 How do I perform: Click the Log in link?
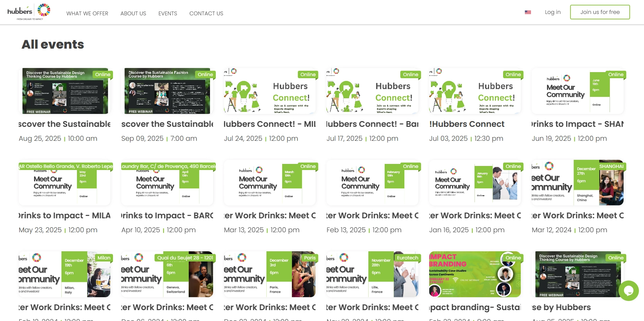(x=553, y=12)
